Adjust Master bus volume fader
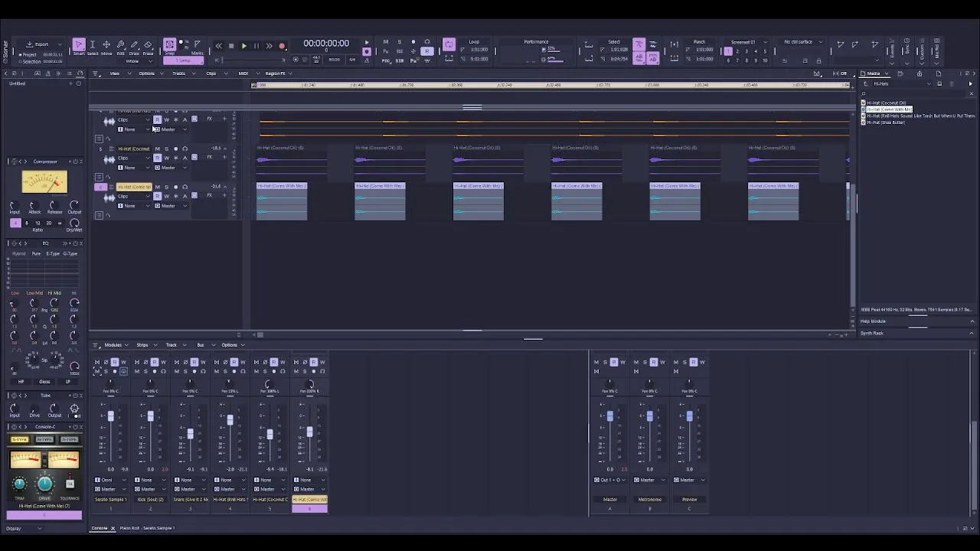 click(609, 416)
